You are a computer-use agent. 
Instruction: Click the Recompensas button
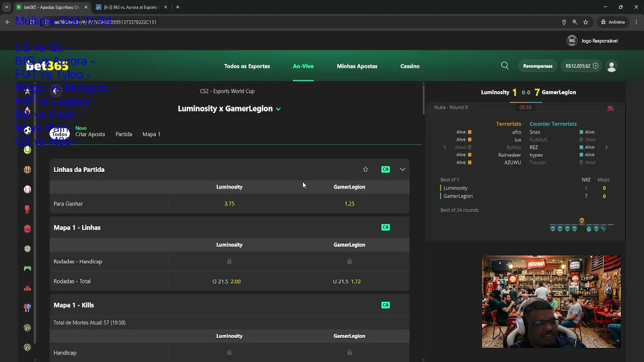click(x=538, y=66)
